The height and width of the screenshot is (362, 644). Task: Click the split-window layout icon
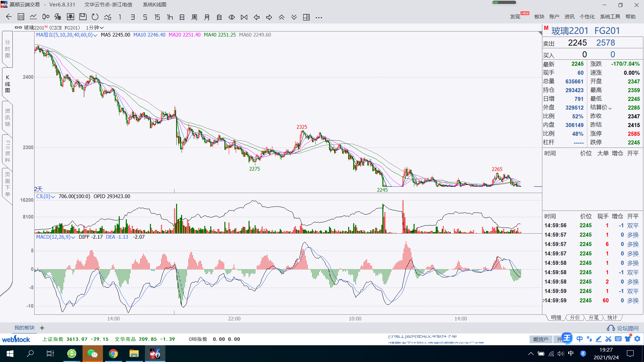point(306,17)
